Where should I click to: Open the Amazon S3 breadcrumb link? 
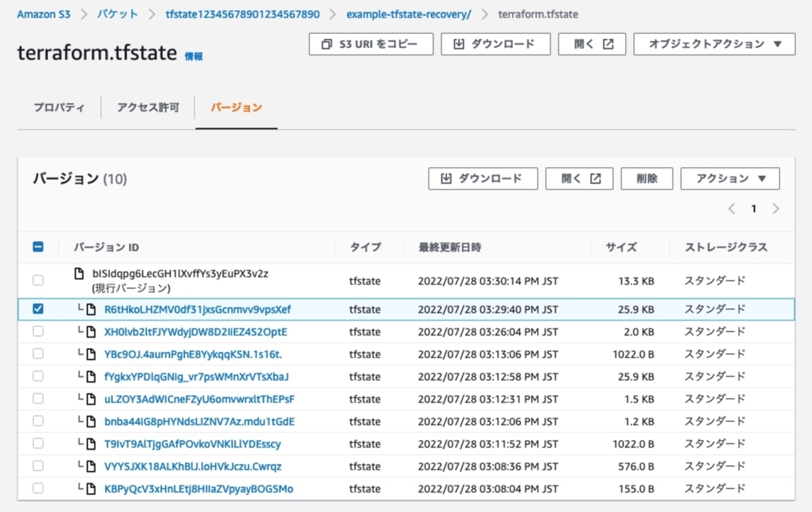click(44, 14)
